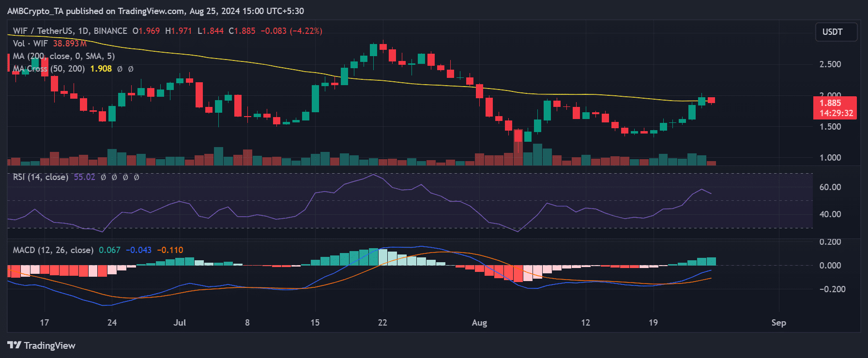
Task: Select MA (200, close, 0, SMA, 5) legend
Action: (64, 56)
